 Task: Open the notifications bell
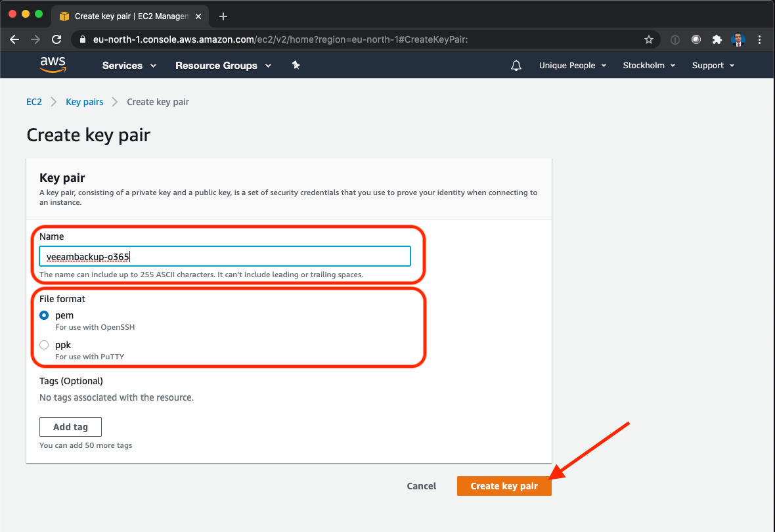pyautogui.click(x=516, y=65)
